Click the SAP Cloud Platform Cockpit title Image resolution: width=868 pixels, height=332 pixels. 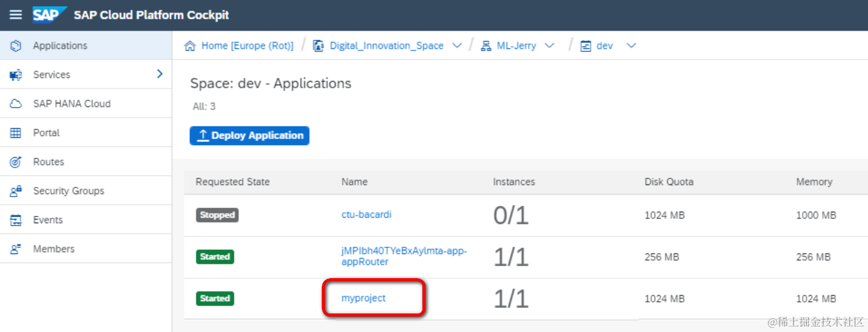[151, 15]
